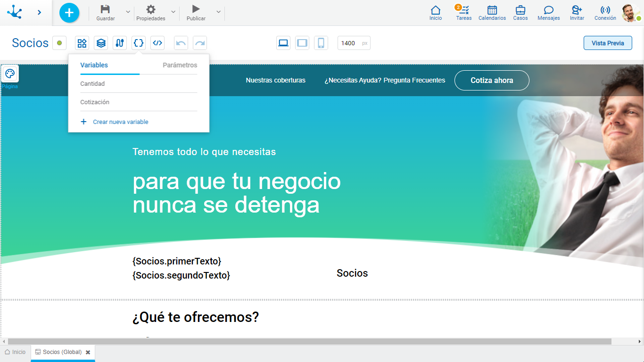644x362 pixels.
Task: Go to Inicio home icon
Action: tap(436, 10)
